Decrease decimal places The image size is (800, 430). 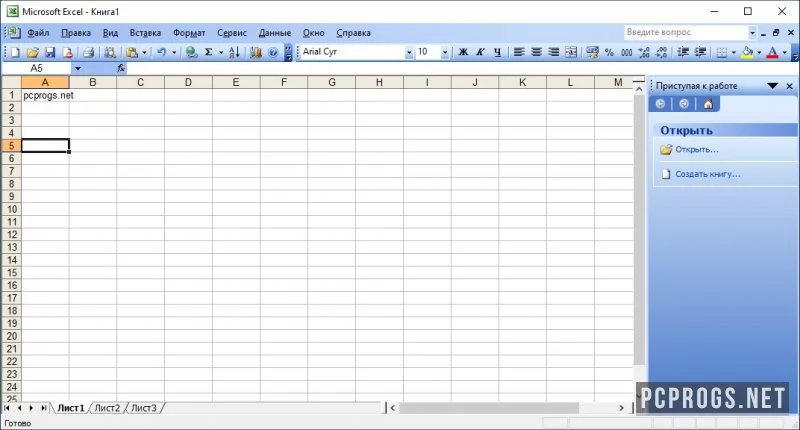tap(662, 52)
